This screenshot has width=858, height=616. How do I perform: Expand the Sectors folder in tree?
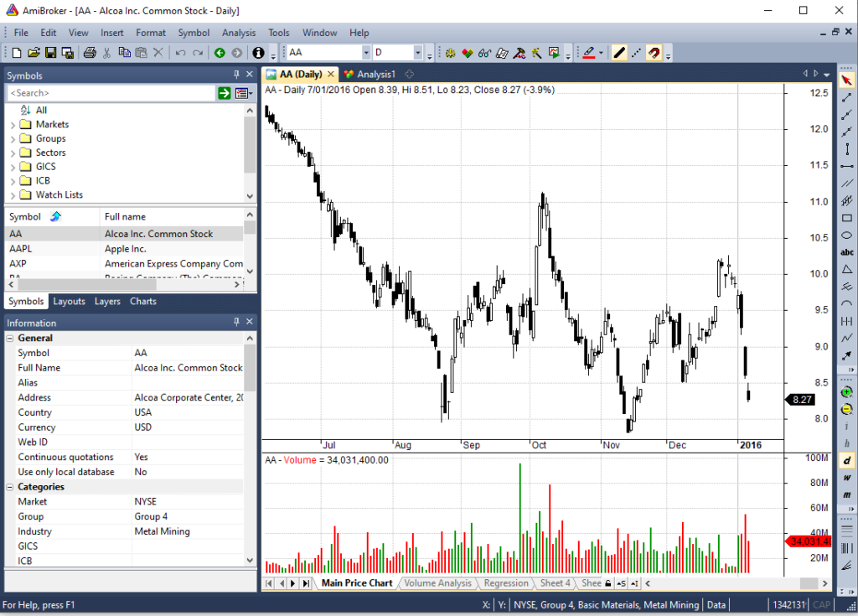tap(13, 153)
